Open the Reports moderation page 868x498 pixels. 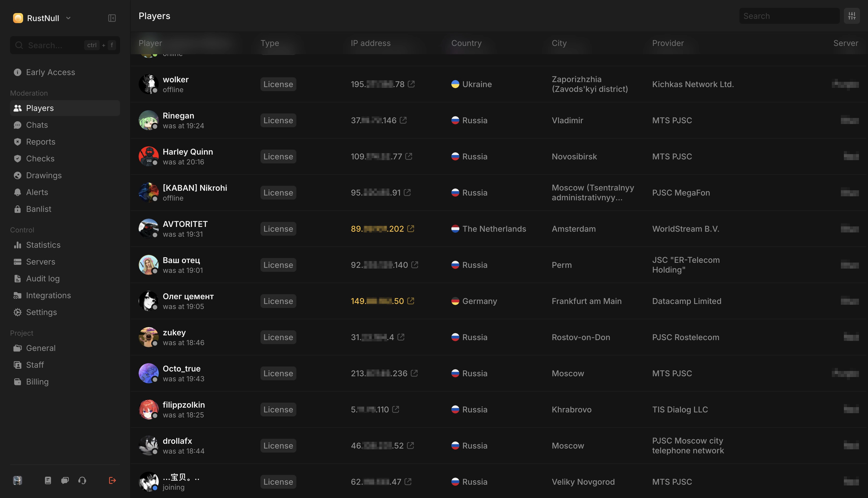41,142
